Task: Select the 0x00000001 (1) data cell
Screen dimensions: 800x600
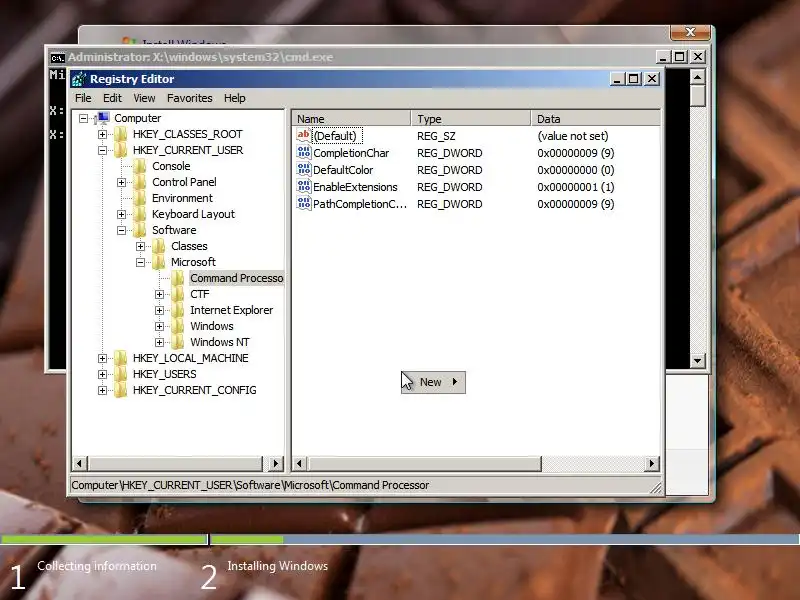Action: 576,187
